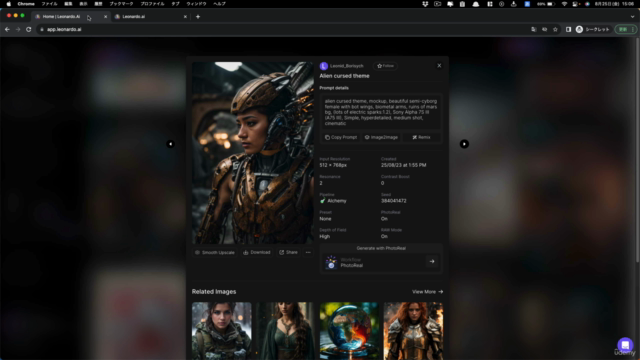Switch to the second Leonardo.ai tab
This screenshot has height=360, width=640.
click(x=133, y=17)
